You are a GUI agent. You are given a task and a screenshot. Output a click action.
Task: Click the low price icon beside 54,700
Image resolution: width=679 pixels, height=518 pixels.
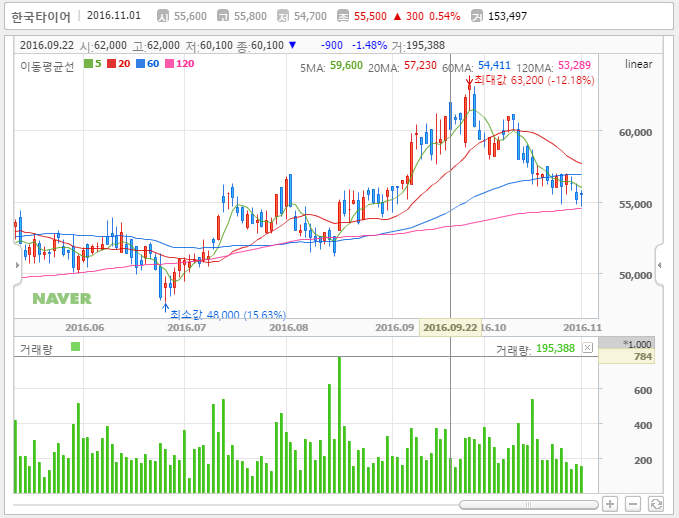coord(283,16)
